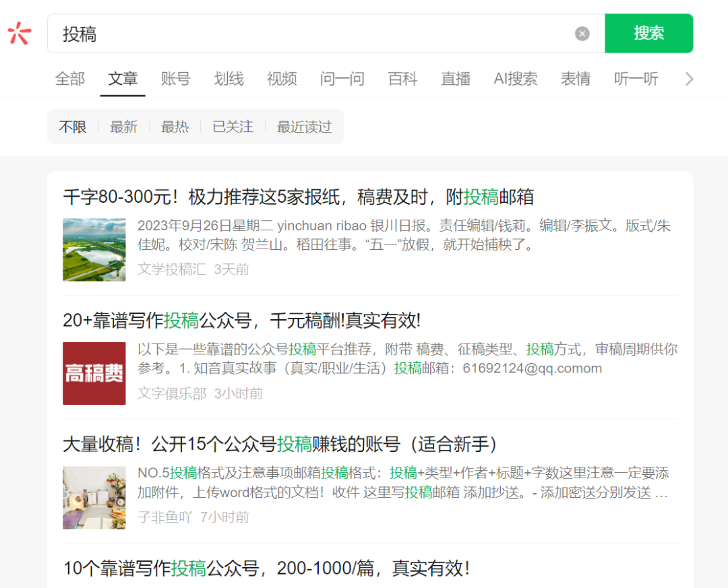Click the aerial landscape thumbnail
This screenshot has height=588, width=728.
tap(94, 250)
